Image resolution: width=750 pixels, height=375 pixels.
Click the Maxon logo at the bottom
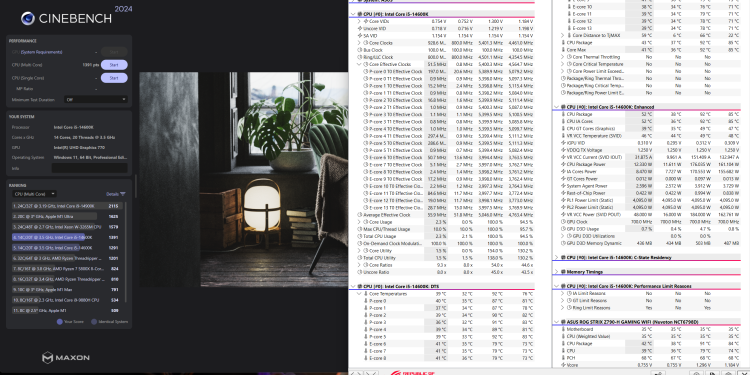[x=66, y=357]
